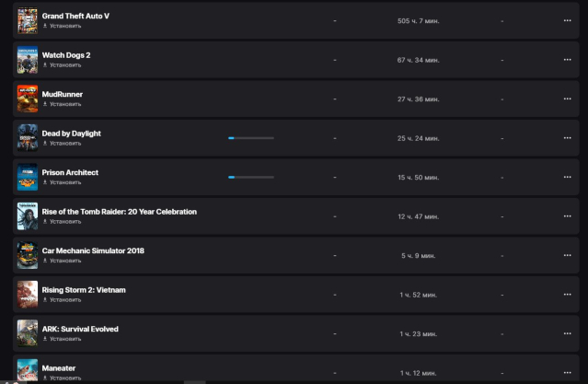Expand the Maneater row options menu

pos(567,372)
